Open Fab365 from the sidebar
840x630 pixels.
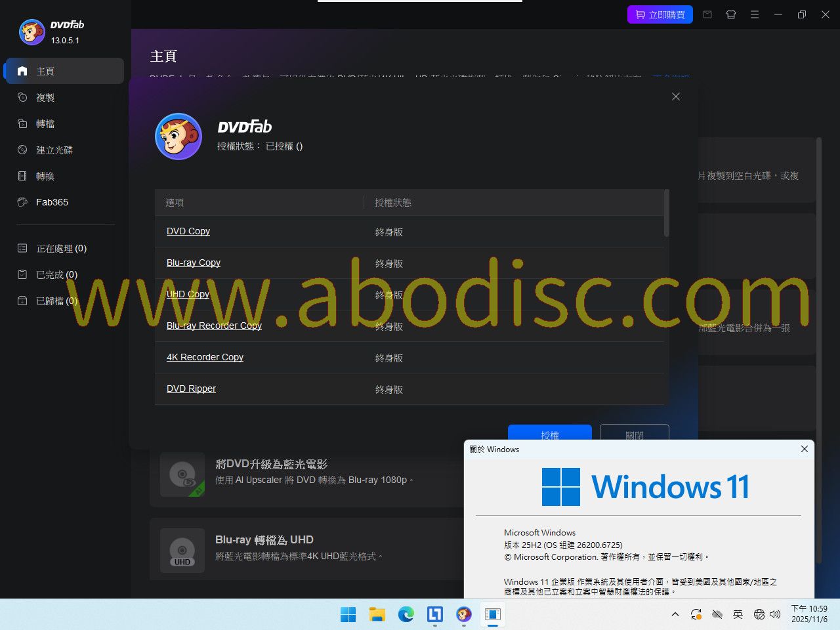pyautogui.click(x=51, y=202)
